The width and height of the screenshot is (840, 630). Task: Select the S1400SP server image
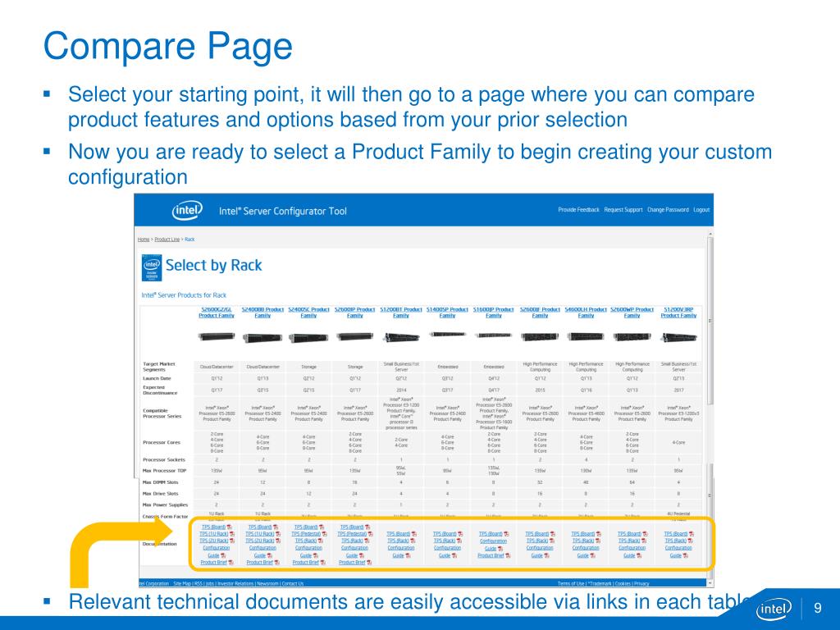point(447,335)
